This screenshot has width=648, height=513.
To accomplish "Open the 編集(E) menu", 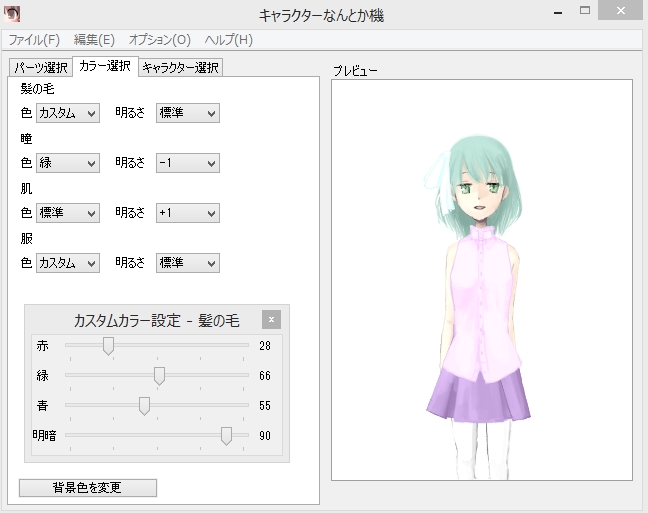I will [94, 40].
